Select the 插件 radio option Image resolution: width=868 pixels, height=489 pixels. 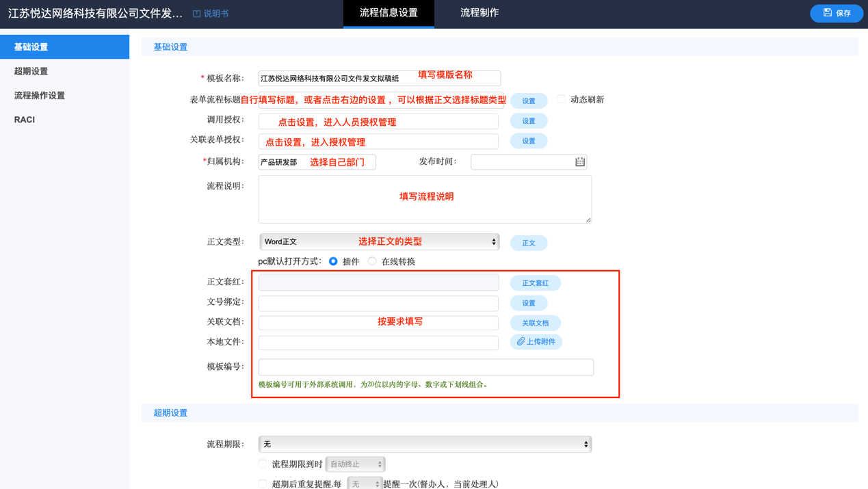coord(333,261)
